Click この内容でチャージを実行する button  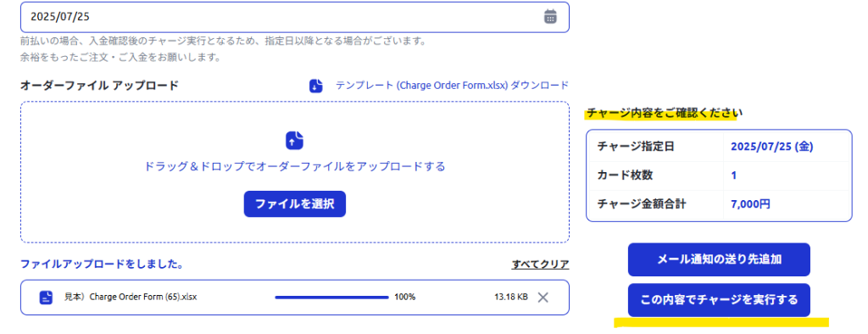pos(719,300)
